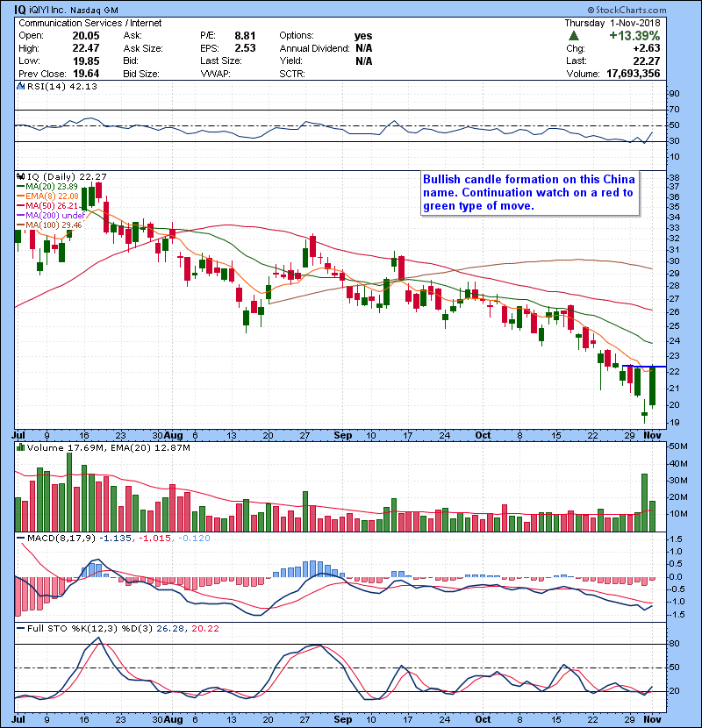Click the +13.39% change figure

(x=634, y=36)
